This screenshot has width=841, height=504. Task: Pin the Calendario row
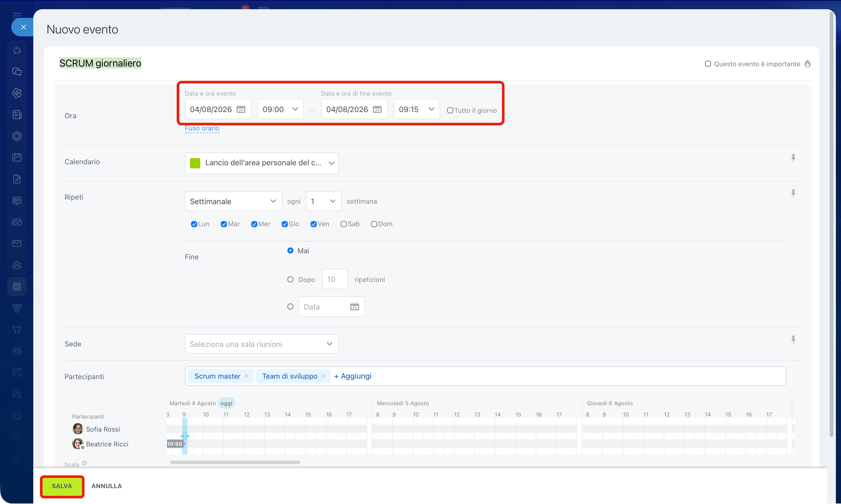793,158
